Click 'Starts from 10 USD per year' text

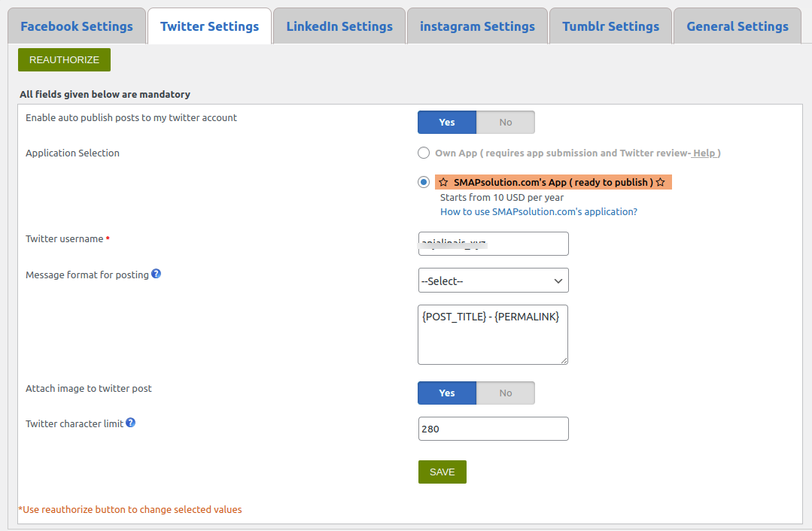pos(502,197)
